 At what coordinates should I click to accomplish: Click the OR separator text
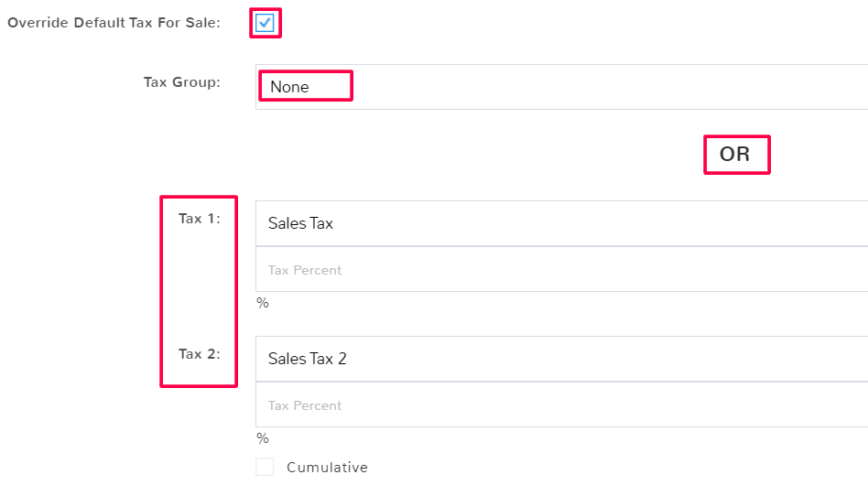click(x=735, y=155)
